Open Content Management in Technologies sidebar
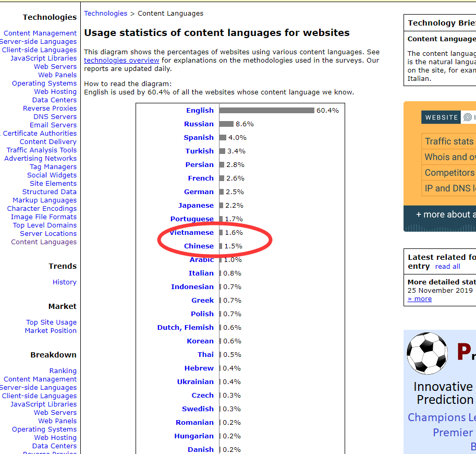Image resolution: width=476 pixels, height=454 pixels. coord(40,33)
